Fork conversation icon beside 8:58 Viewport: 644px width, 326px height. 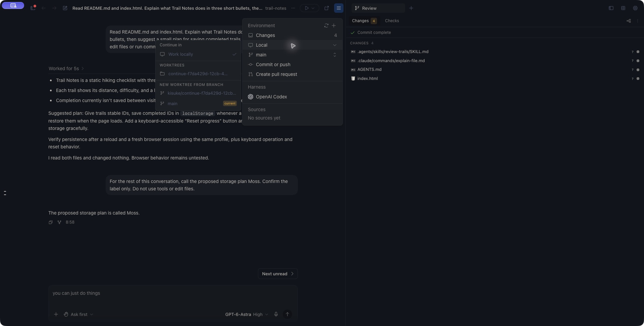(x=59, y=222)
